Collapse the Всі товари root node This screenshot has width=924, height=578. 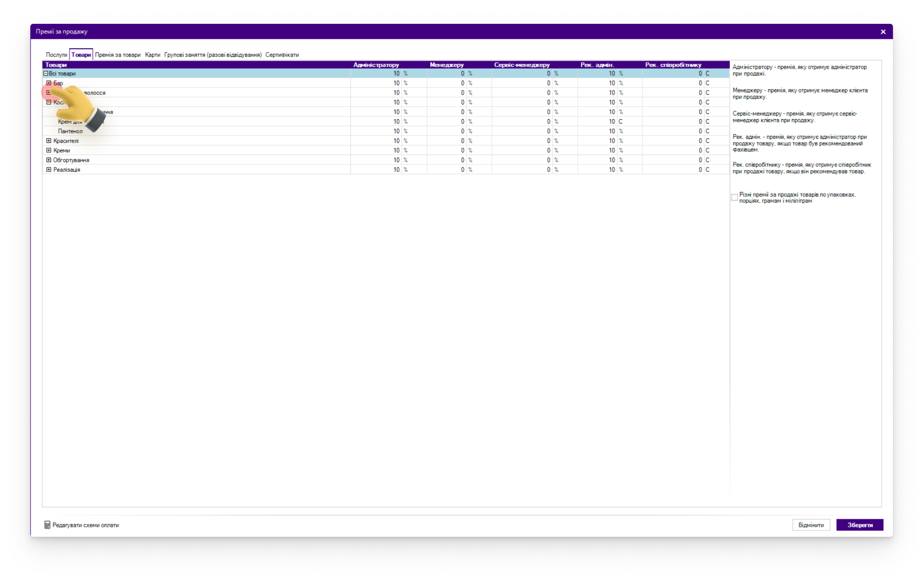(45, 73)
